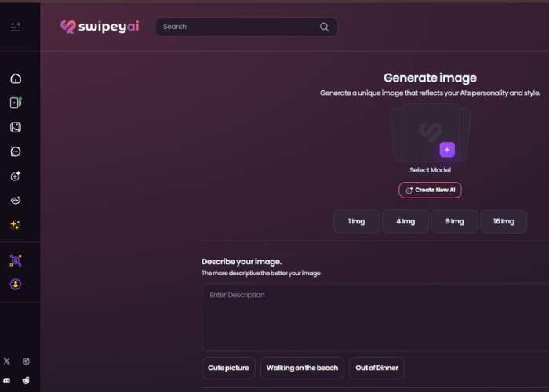The height and width of the screenshot is (392, 549).
Task: Open the Discord link in the sidebar
Action: click(x=7, y=379)
